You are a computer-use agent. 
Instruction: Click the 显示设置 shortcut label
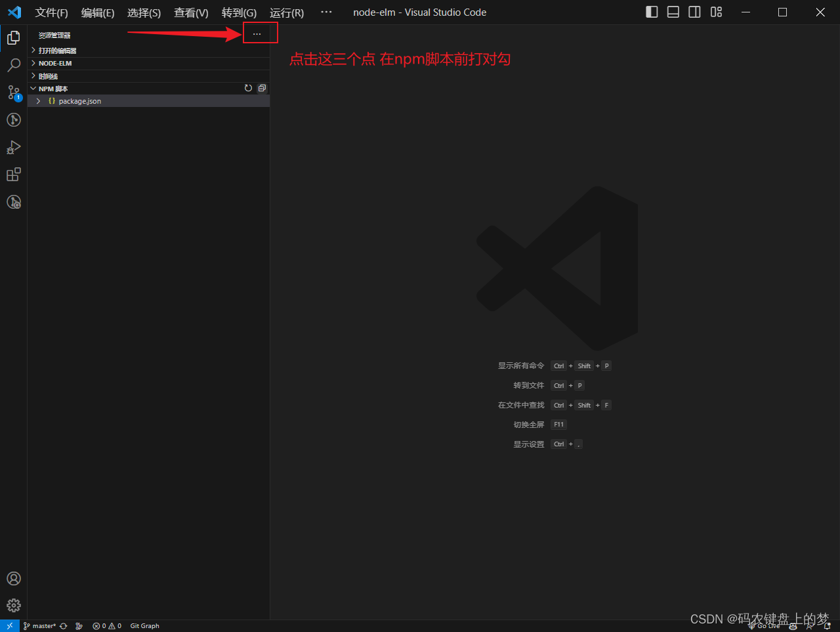(x=529, y=444)
